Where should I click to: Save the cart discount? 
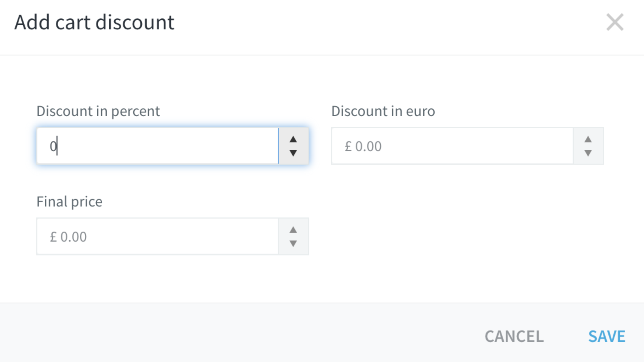607,336
